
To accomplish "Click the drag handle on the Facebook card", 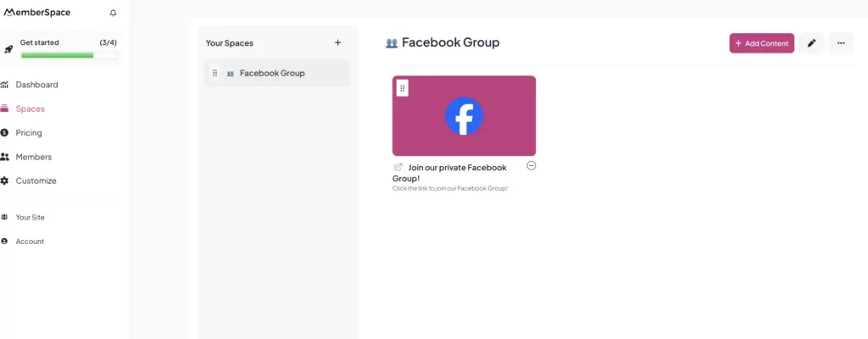I will tap(403, 88).
